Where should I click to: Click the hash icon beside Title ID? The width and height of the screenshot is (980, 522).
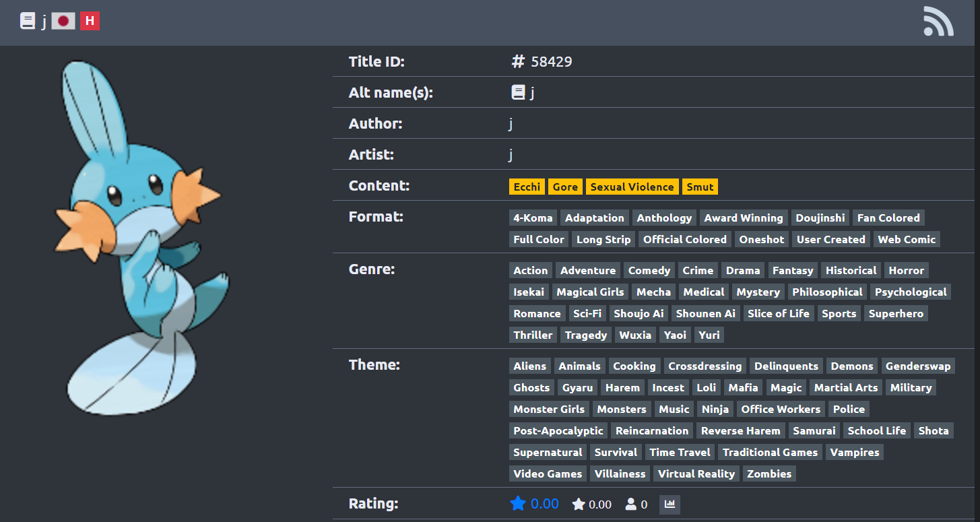[x=517, y=62]
